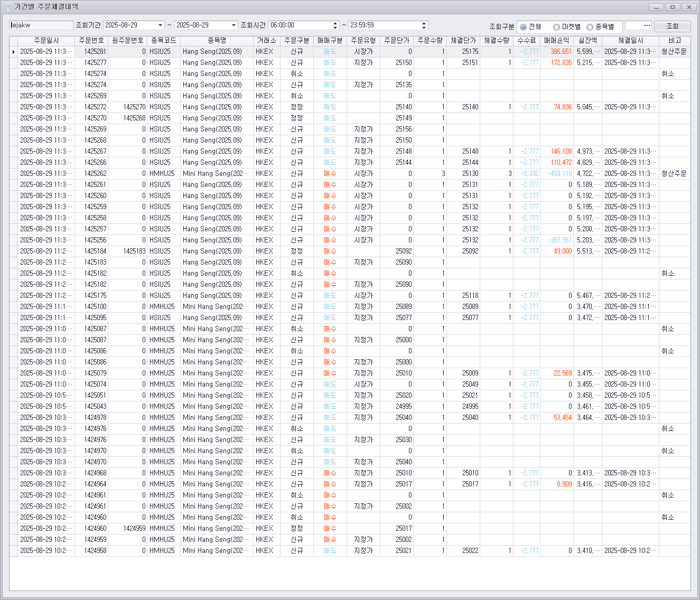This screenshot has width=700, height=600.
Task: Select the order number cell 1425079
Action: (91, 373)
